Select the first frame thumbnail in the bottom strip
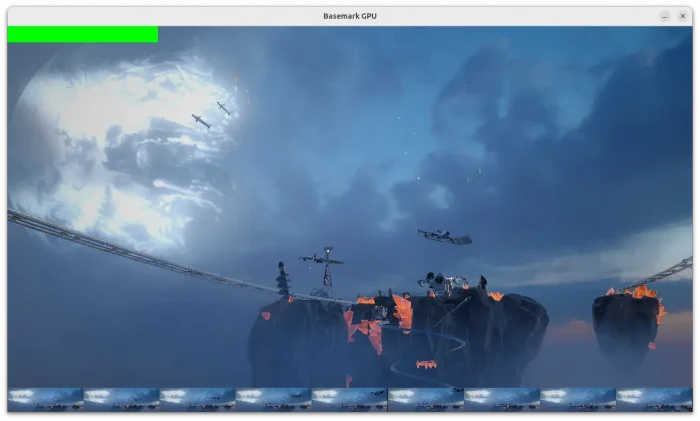 (46, 400)
